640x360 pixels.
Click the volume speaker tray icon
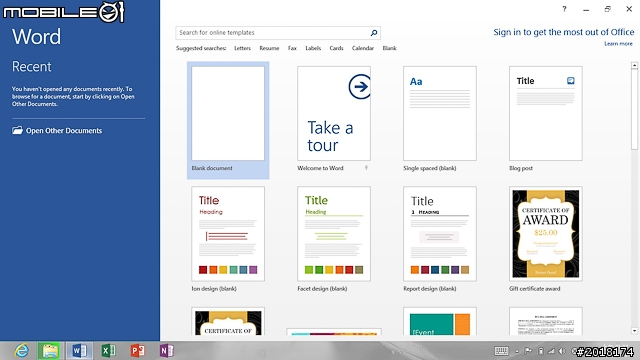562,351
